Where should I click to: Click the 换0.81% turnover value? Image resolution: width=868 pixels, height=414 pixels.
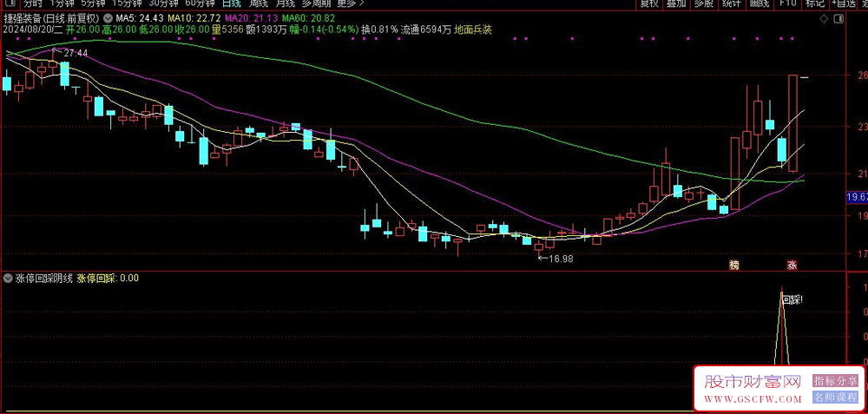pyautogui.click(x=380, y=30)
